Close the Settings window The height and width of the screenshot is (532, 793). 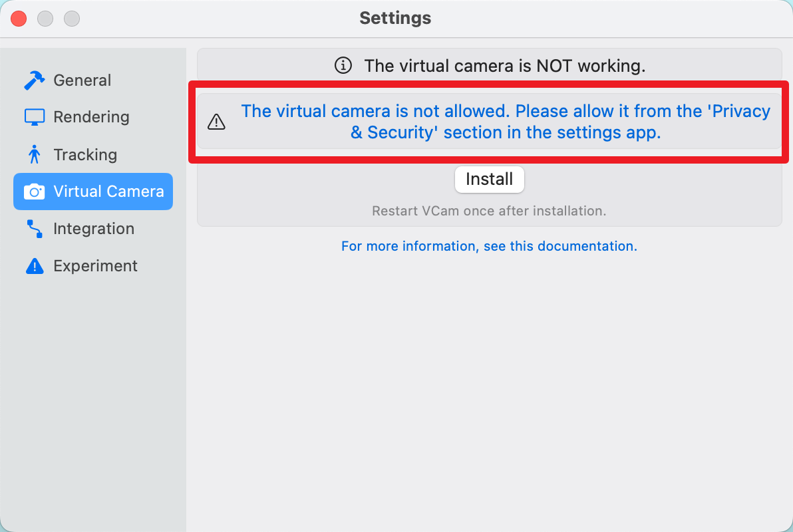point(19,19)
